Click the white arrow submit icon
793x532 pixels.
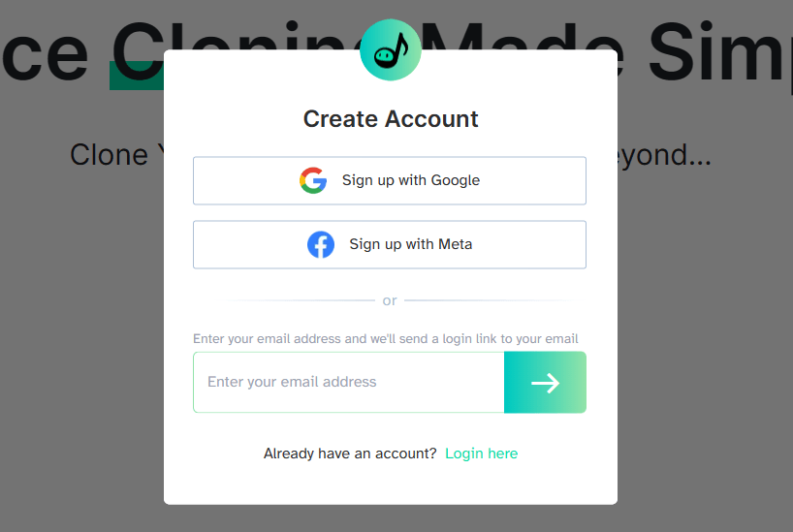click(x=545, y=383)
